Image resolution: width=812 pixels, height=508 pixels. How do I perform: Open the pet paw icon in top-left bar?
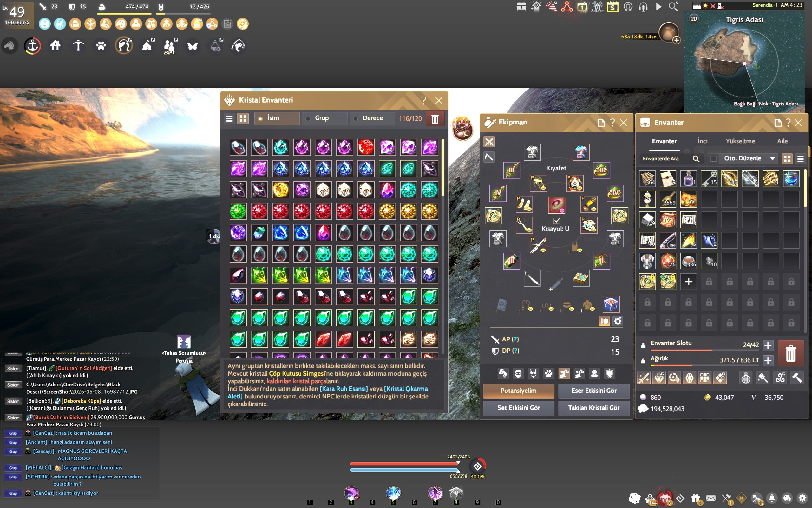(x=101, y=46)
